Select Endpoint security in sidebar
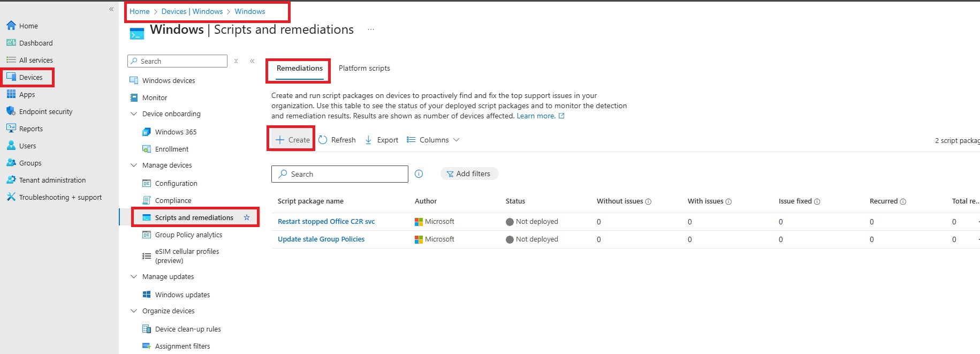980x354 pixels. [x=46, y=111]
